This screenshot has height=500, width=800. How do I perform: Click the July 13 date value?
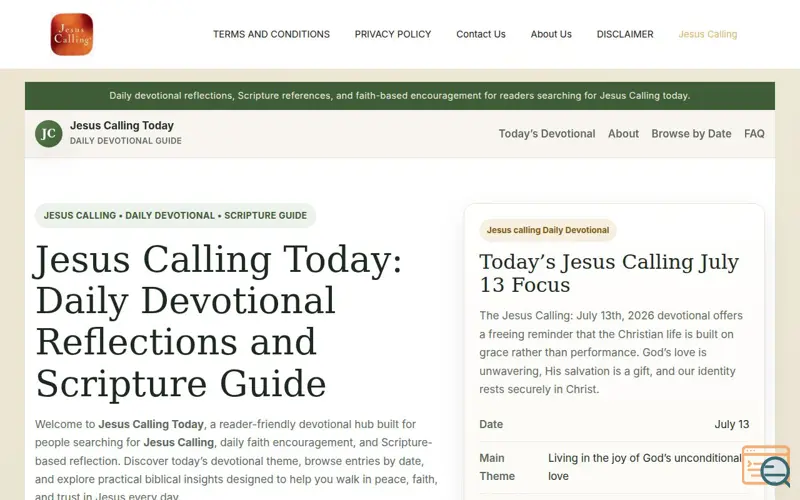(x=732, y=424)
